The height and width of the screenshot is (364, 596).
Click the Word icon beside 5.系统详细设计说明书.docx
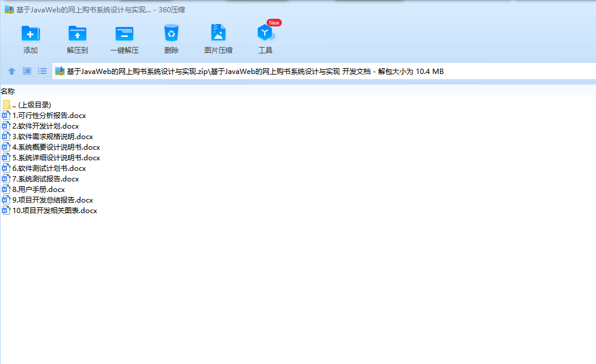(x=6, y=158)
